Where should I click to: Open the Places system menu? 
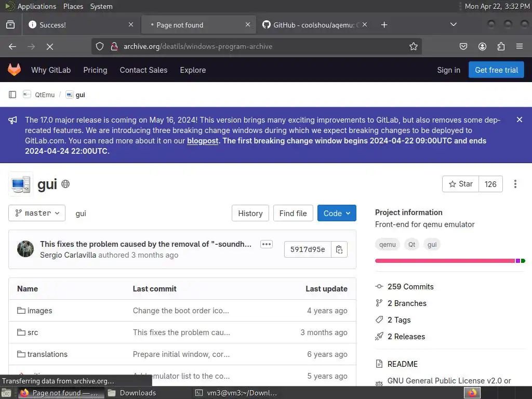tap(73, 6)
